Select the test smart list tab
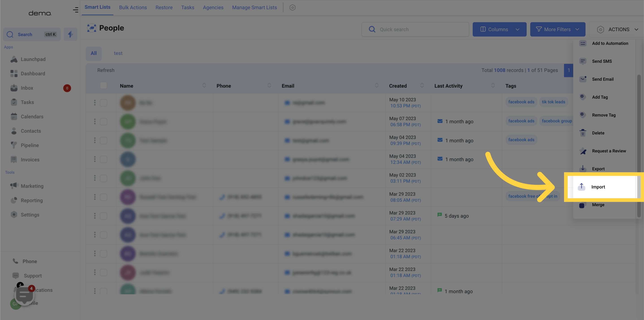The image size is (644, 320). click(118, 53)
